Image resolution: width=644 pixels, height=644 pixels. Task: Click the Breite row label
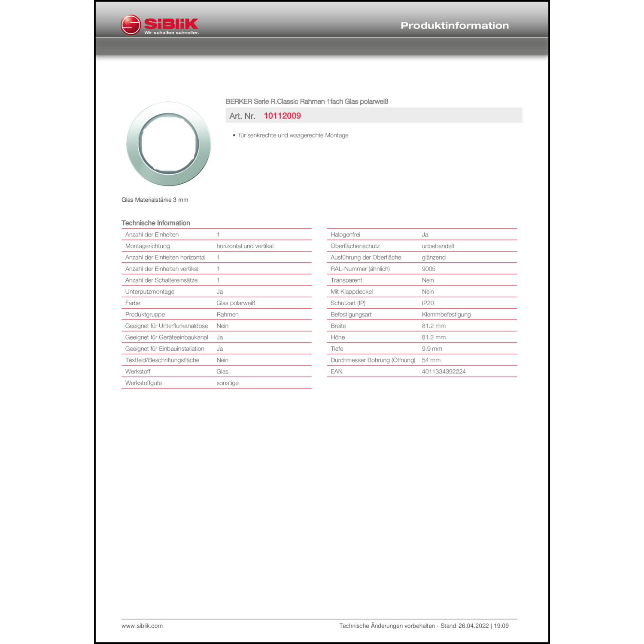tap(338, 326)
